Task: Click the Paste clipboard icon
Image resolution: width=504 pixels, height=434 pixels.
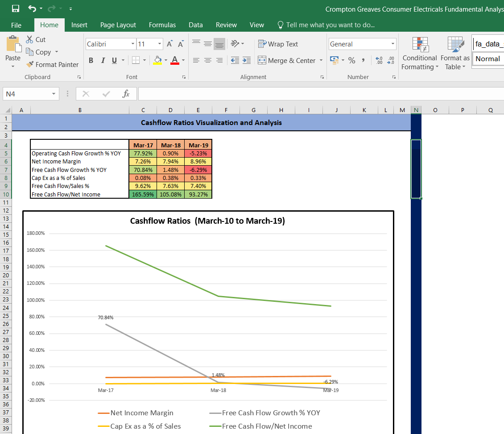Action: 13,44
